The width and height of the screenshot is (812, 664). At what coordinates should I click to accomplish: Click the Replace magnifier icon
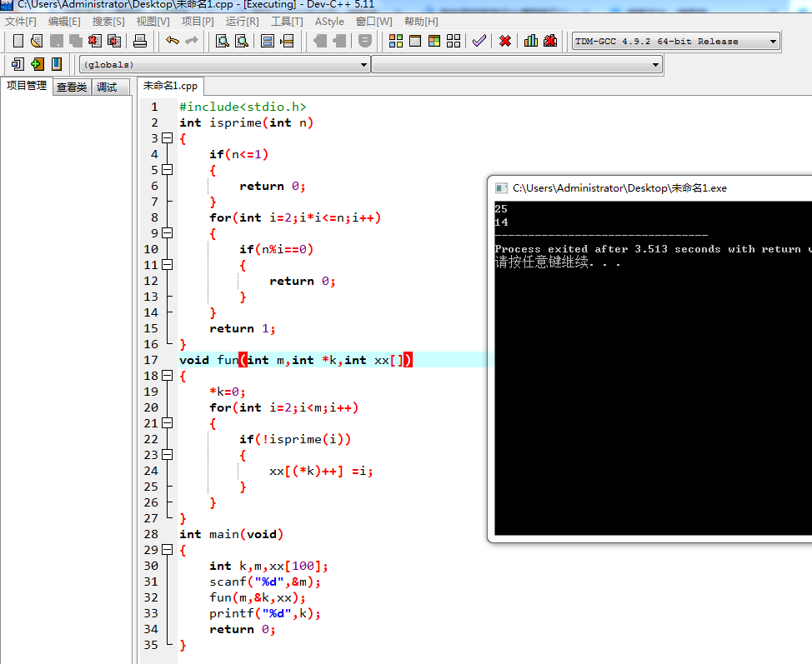pos(241,41)
